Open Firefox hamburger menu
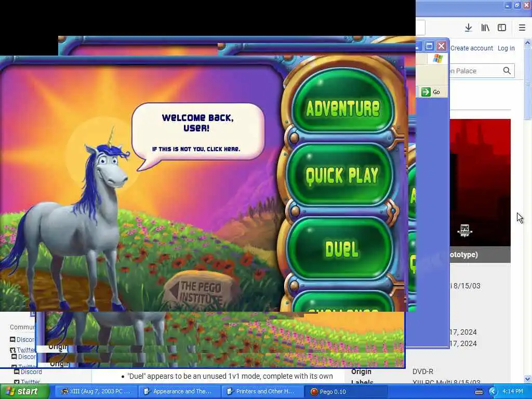The width and height of the screenshot is (532, 399). (x=522, y=28)
